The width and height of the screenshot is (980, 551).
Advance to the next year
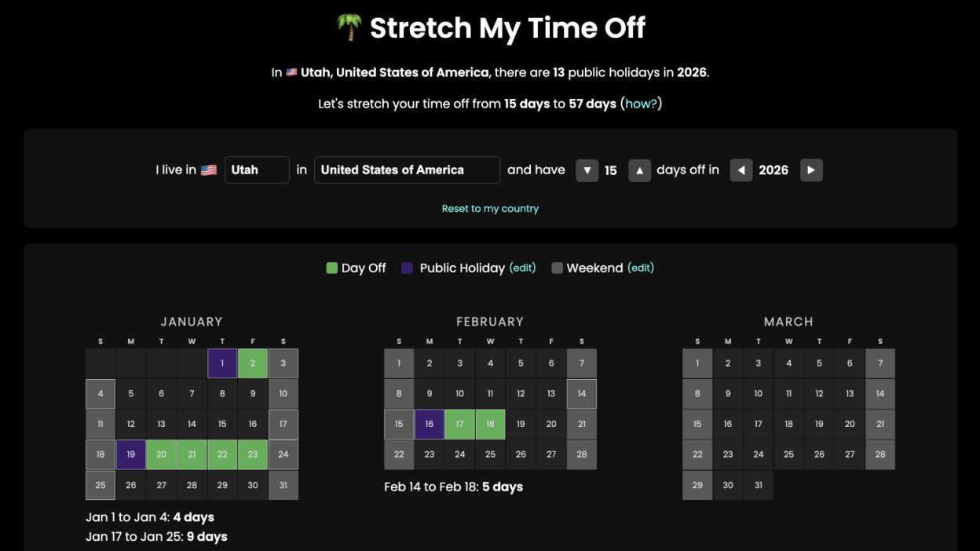point(811,170)
